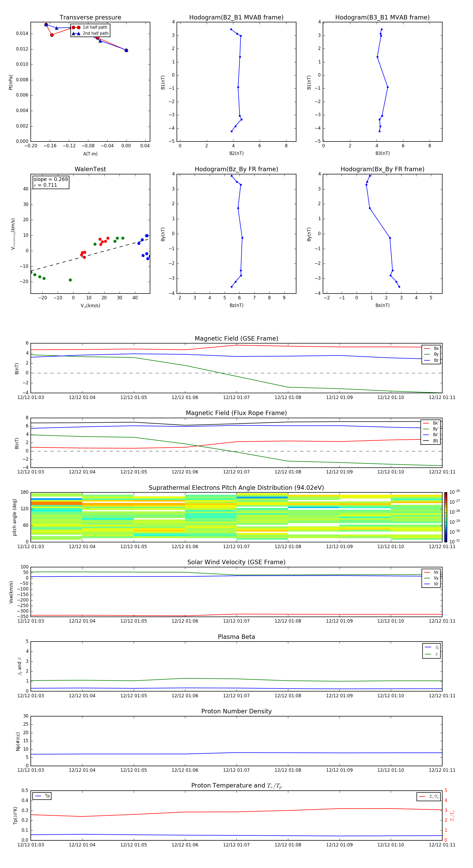This screenshot has height=868, width=473.
Task: Click 'Magnetic Field (GSE Frame)' title
Action: point(236,339)
